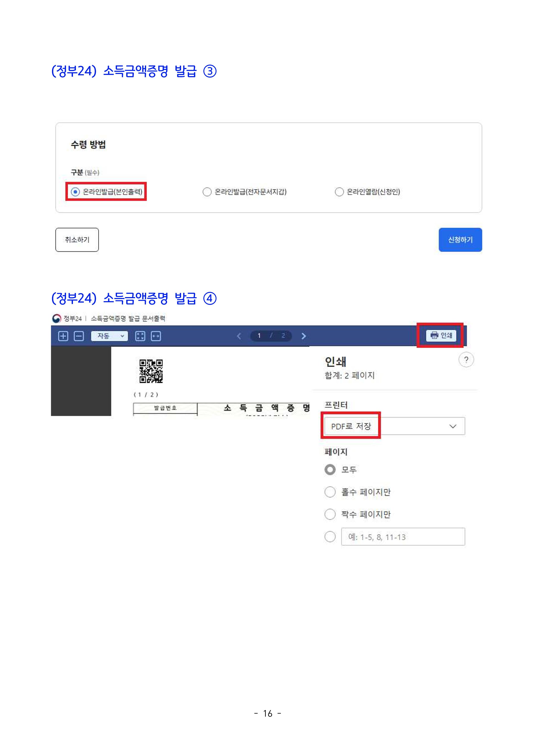
Task: Click the custom page range input field
Action: coord(403,537)
